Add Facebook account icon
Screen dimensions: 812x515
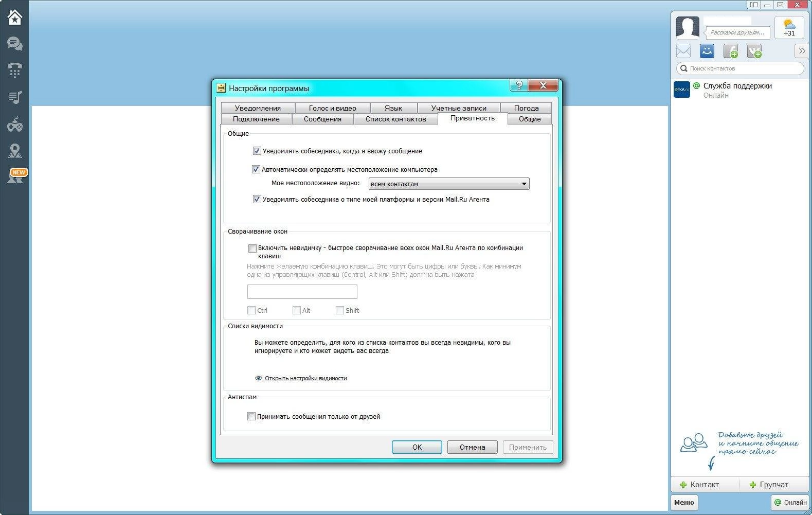click(x=731, y=51)
